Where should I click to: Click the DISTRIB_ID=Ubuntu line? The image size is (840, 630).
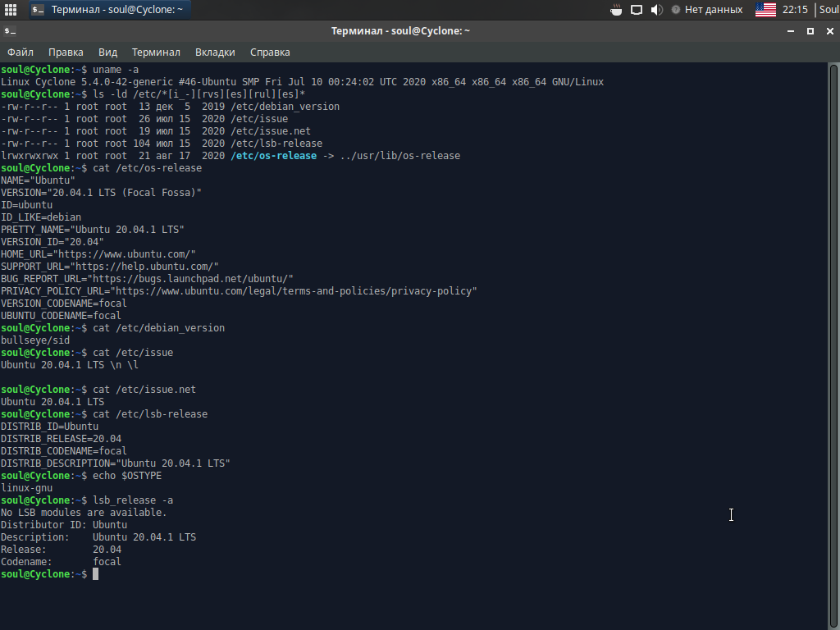(x=49, y=427)
